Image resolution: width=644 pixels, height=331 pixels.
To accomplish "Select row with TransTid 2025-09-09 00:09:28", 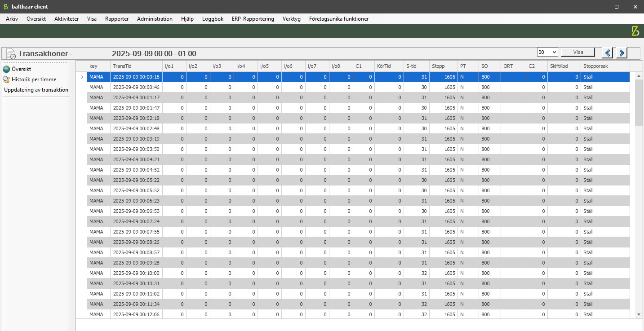I will (358, 263).
